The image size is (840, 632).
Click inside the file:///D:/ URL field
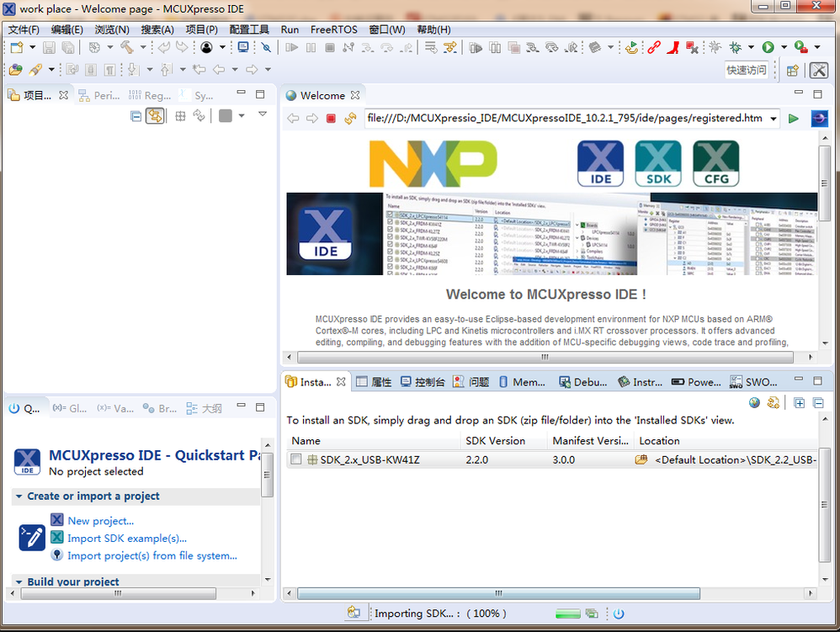point(565,119)
